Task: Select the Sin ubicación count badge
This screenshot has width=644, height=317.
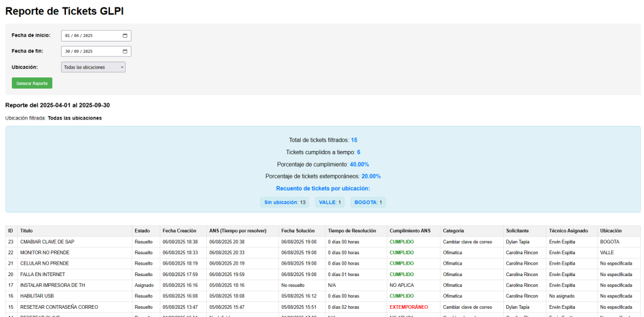Action: tap(285, 202)
